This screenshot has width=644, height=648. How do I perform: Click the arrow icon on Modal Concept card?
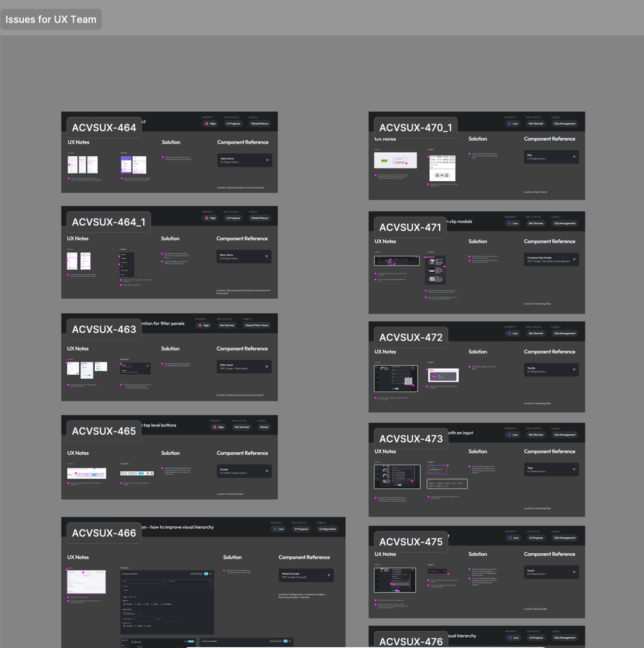(x=328, y=575)
